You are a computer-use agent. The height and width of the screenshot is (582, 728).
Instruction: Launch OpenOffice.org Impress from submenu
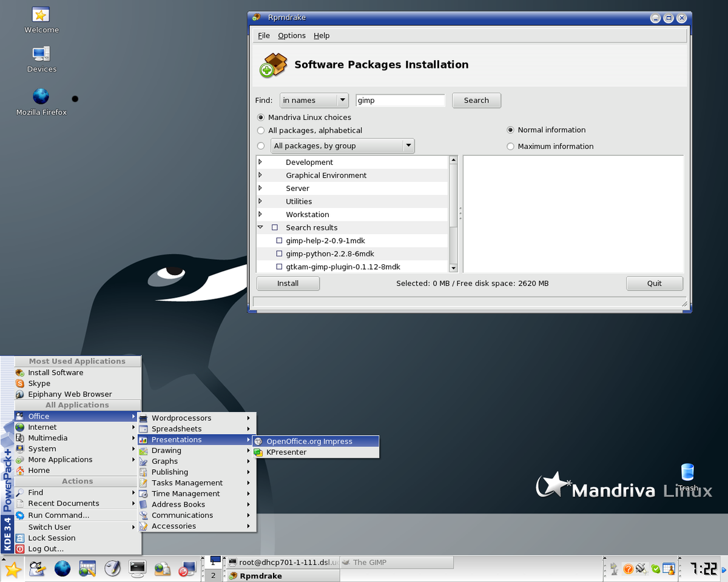pos(316,441)
